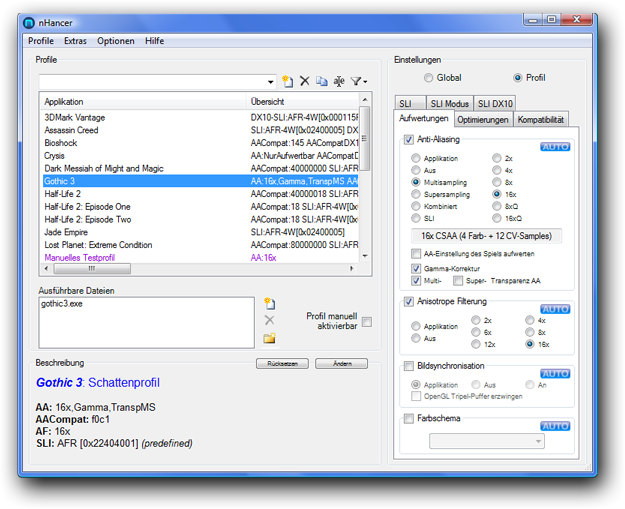Remove the executable file X icon
Screen dimensions: 625x509
[269, 320]
